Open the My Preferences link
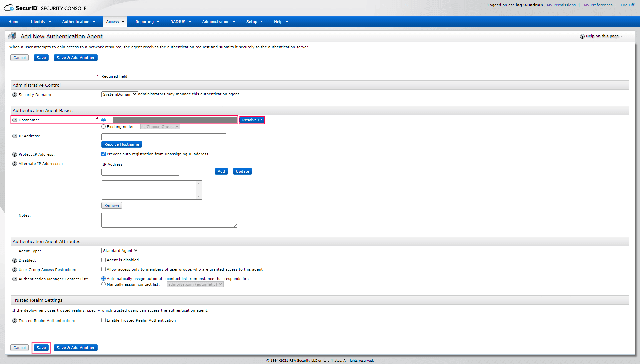This screenshot has width=640, height=364. click(598, 5)
